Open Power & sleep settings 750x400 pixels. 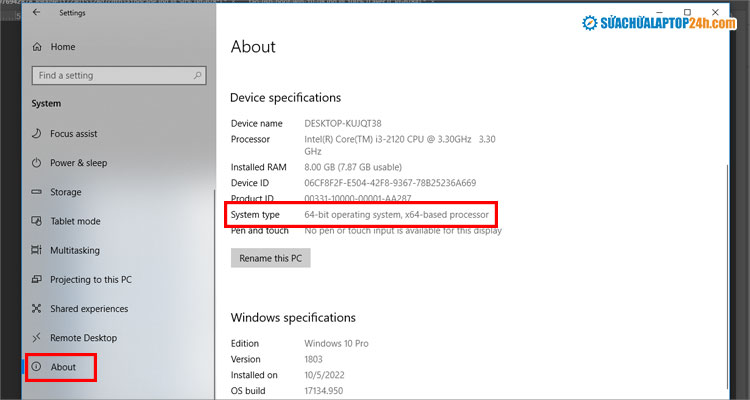pos(78,163)
